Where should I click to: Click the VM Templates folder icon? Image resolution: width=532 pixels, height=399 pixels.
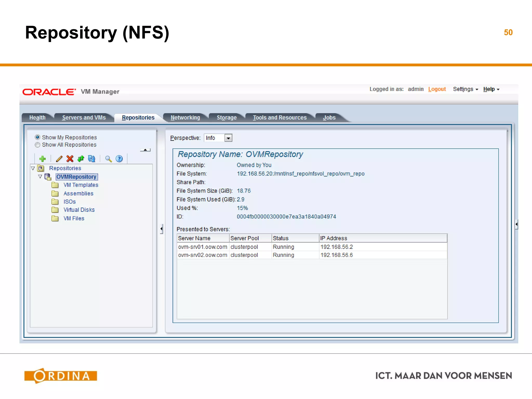[55, 185]
